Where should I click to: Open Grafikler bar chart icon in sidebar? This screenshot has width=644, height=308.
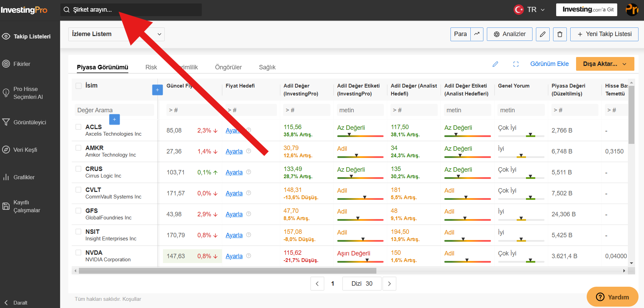pyautogui.click(x=6, y=177)
